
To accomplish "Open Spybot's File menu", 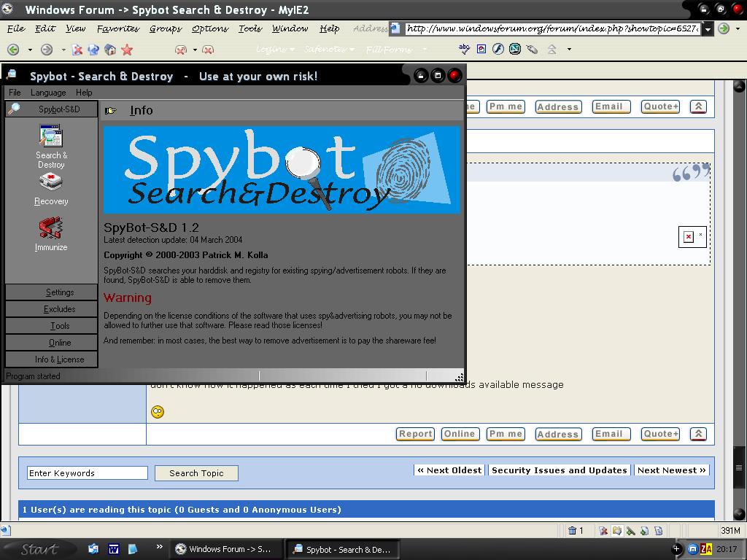I will coord(15,93).
